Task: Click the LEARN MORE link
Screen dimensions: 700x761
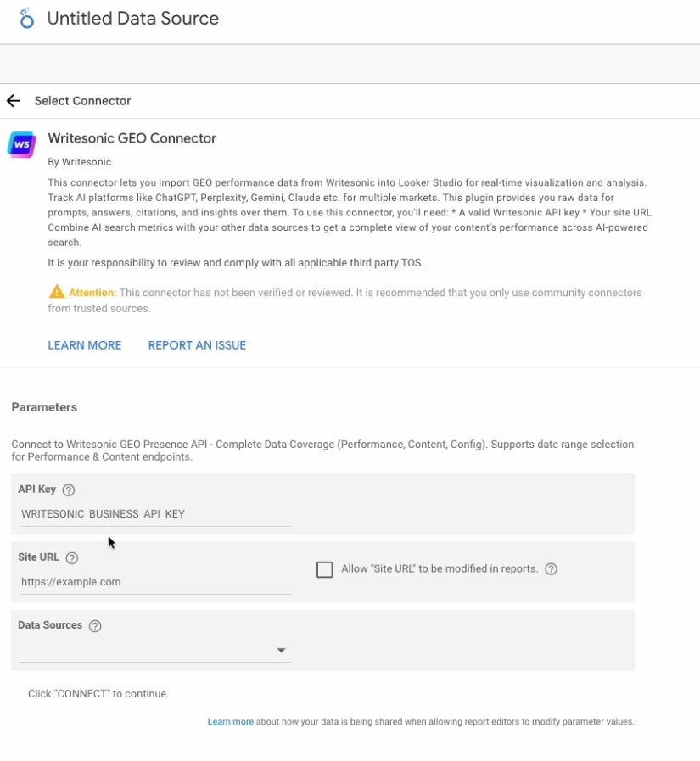Action: (x=85, y=345)
